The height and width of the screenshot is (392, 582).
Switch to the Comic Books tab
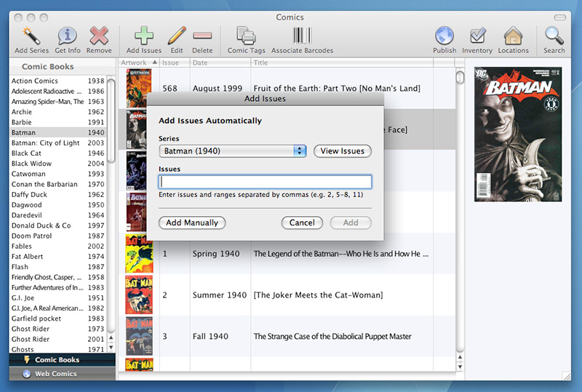(x=57, y=360)
